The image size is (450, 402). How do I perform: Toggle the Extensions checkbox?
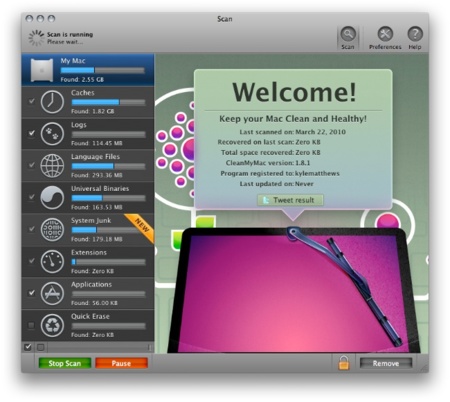click(31, 261)
